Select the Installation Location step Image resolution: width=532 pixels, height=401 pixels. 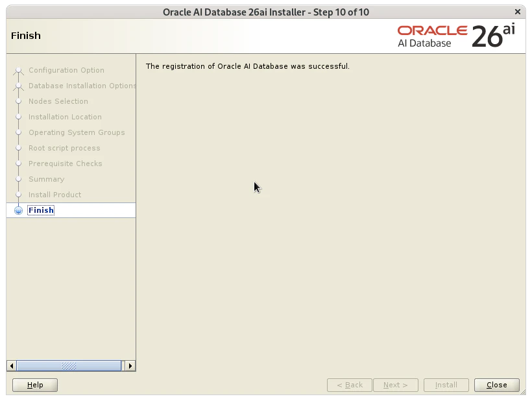coord(65,117)
